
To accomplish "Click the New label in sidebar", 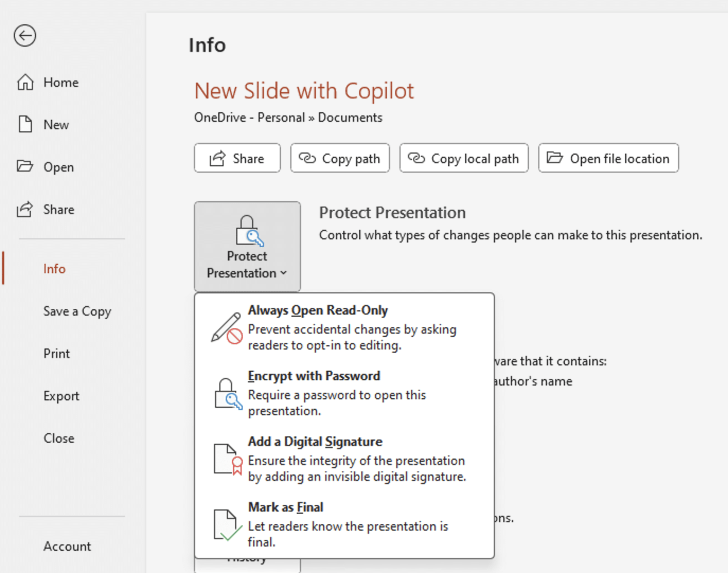I will pos(56,124).
